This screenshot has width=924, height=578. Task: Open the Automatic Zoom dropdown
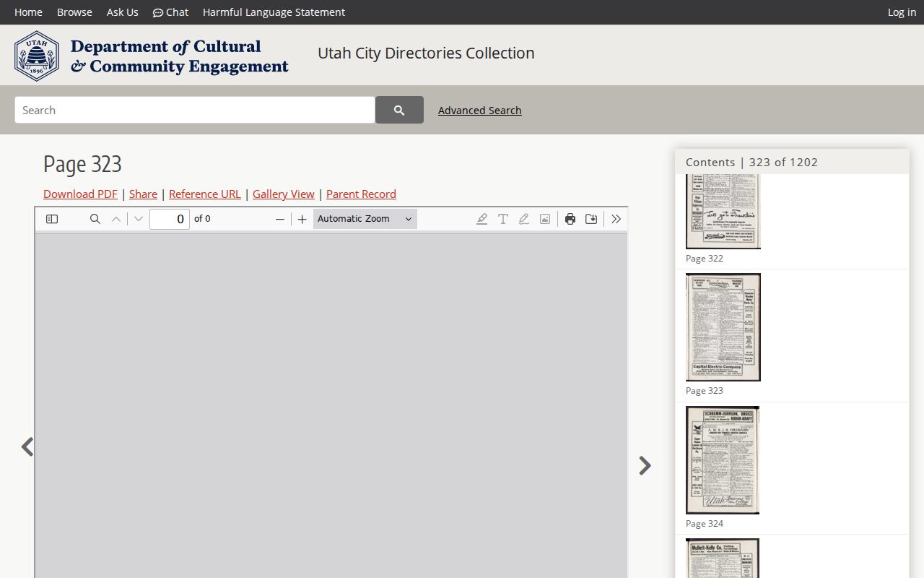tap(365, 219)
